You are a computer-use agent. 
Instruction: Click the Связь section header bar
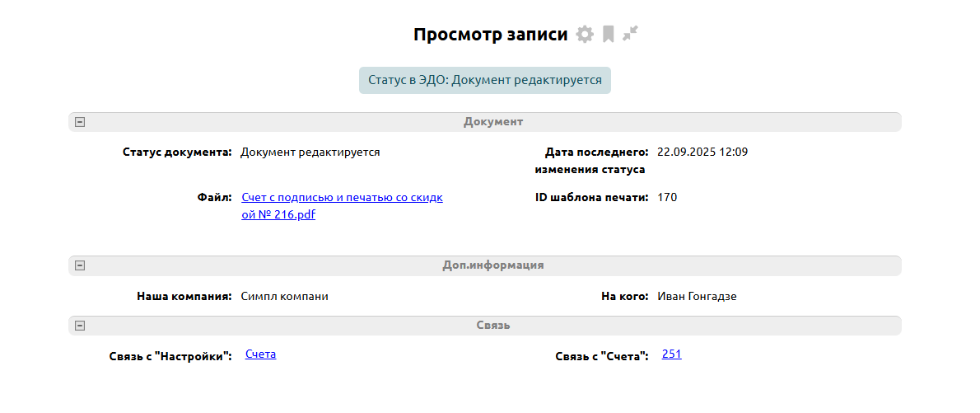[x=492, y=326]
